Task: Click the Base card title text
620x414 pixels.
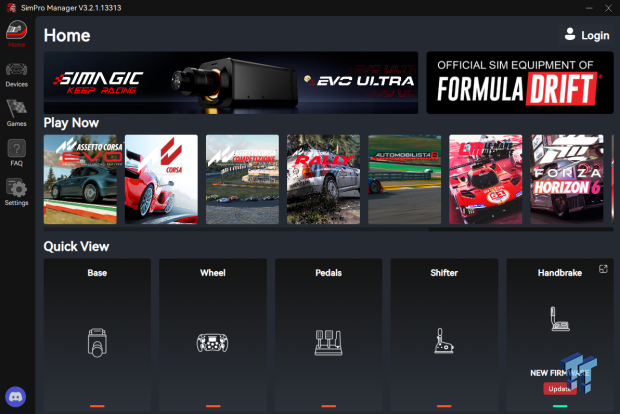Action: click(97, 273)
